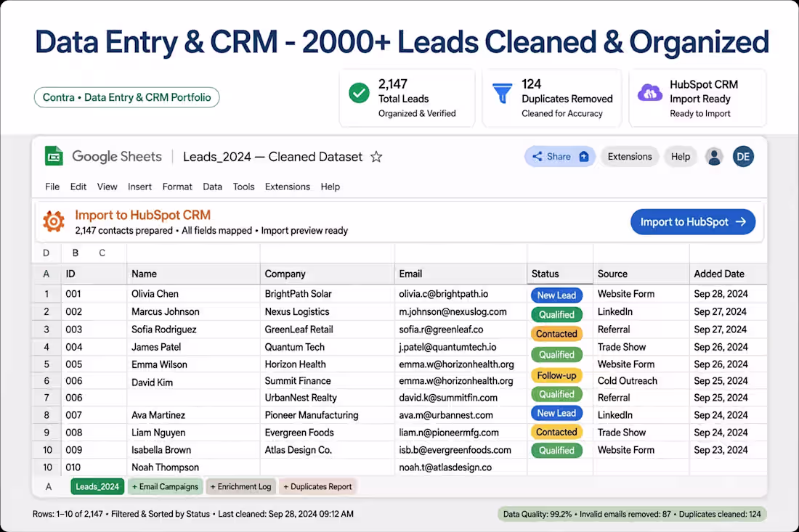799x532 pixels.
Task: Click the Contra Data Entry & CRM Portfolio badge
Action: coord(127,97)
